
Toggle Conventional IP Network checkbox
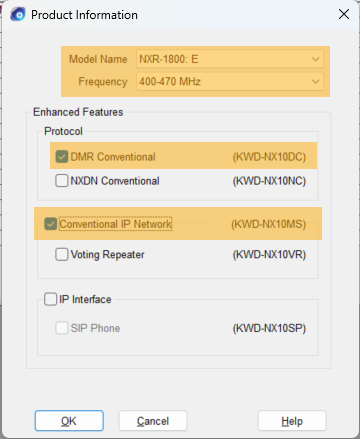point(51,224)
